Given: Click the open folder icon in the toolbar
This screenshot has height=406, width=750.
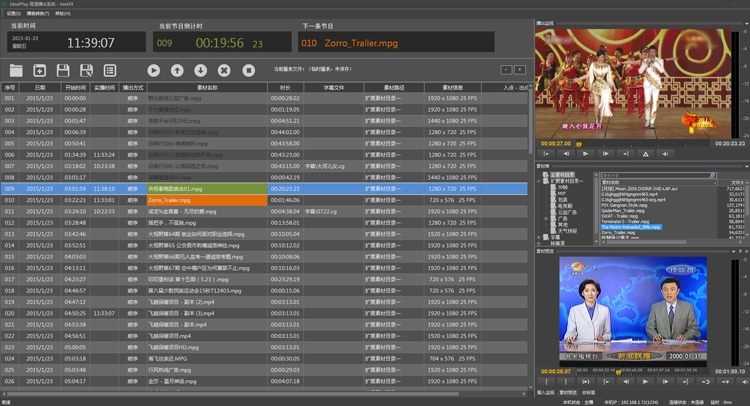Looking at the screenshot, I should (x=15, y=70).
